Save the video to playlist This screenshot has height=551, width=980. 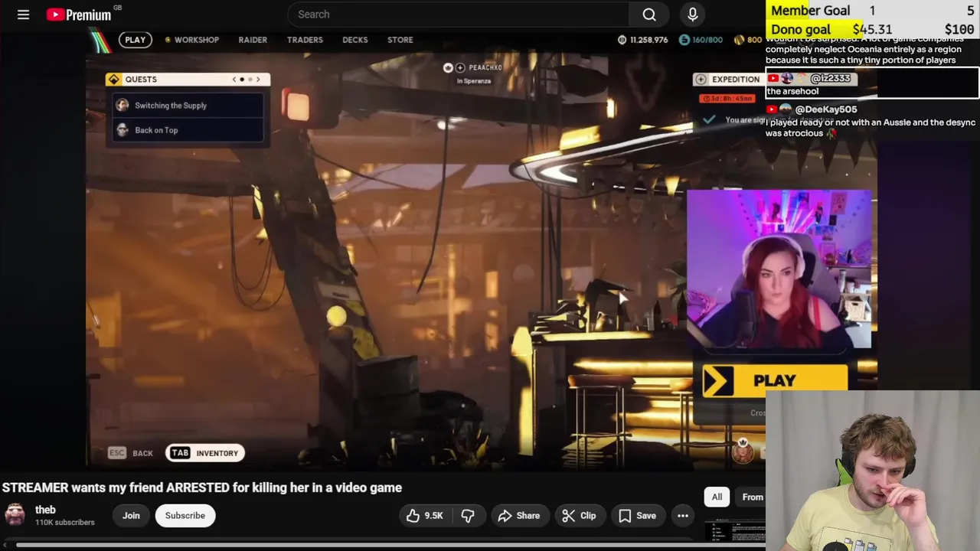(637, 516)
